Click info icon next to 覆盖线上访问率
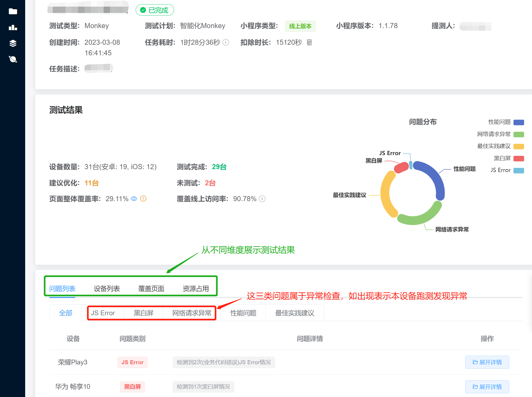 262,199
